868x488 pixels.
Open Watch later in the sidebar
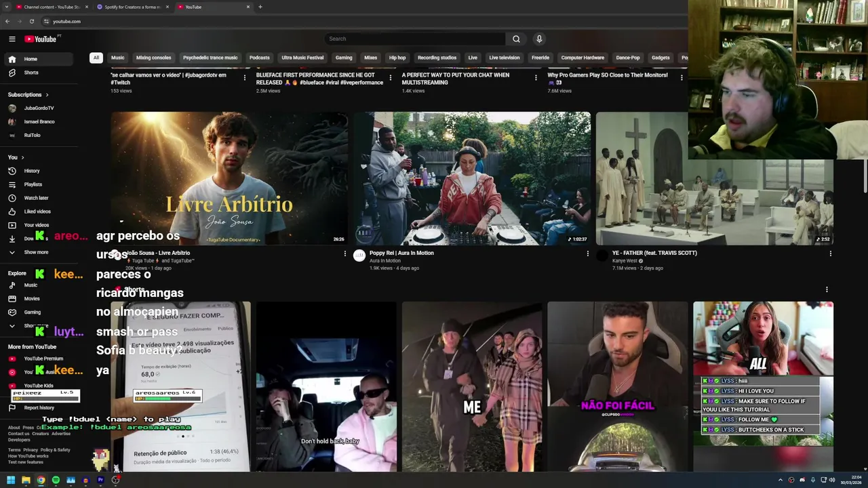[x=37, y=198]
